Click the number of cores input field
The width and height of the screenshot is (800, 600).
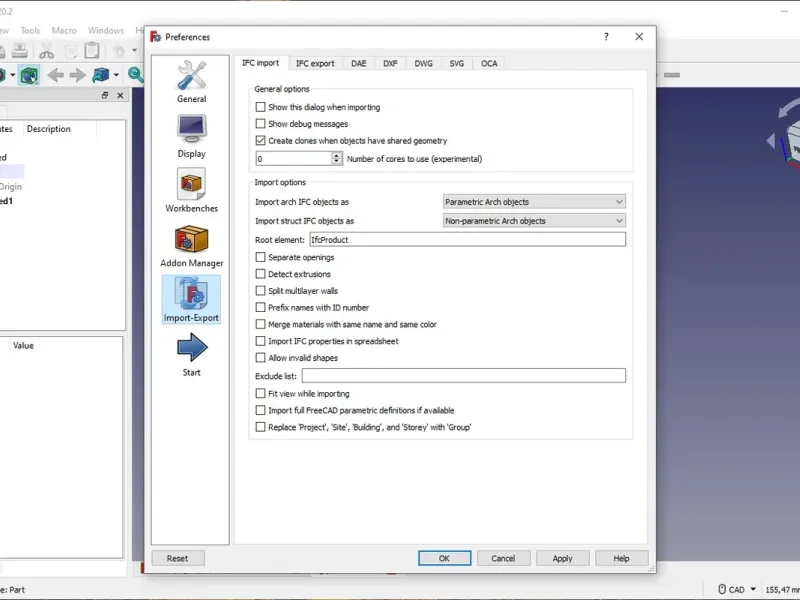coord(294,159)
